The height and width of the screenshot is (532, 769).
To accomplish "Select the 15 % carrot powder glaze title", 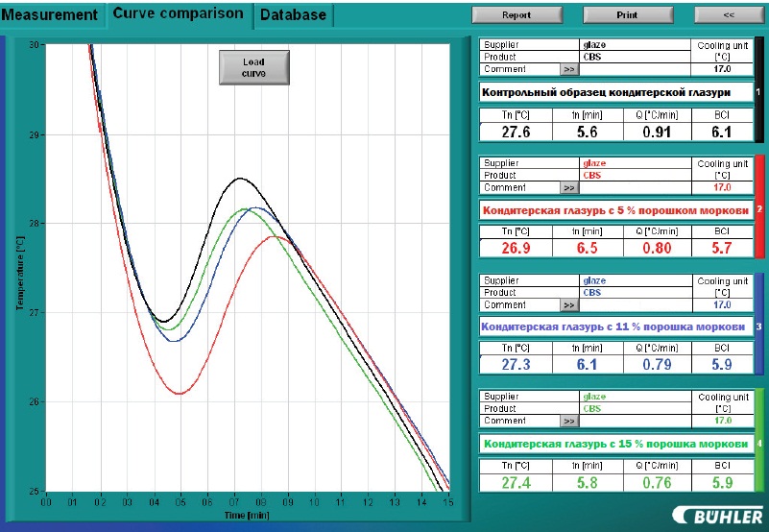I will click(615, 444).
